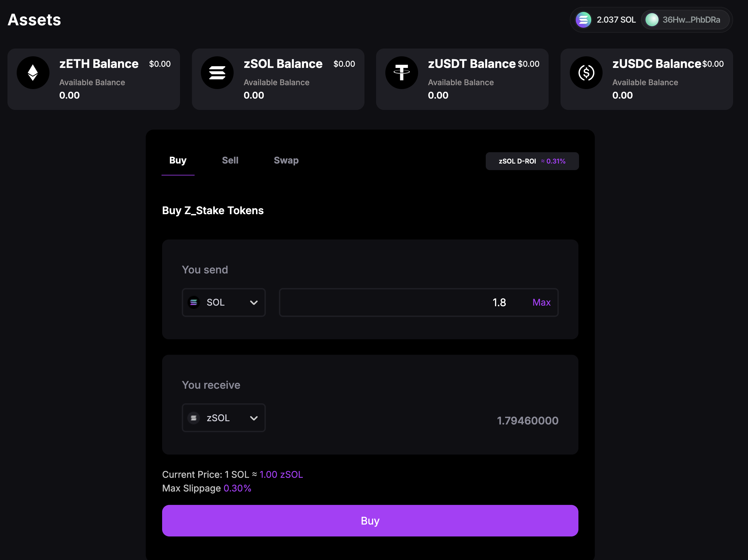Click the Ethereum icon in zETH card

point(33,73)
